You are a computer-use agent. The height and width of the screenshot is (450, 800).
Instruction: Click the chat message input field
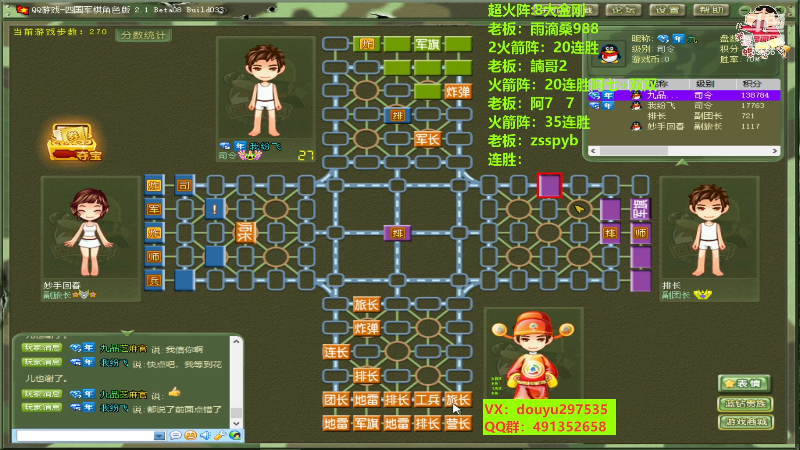pos(85,435)
